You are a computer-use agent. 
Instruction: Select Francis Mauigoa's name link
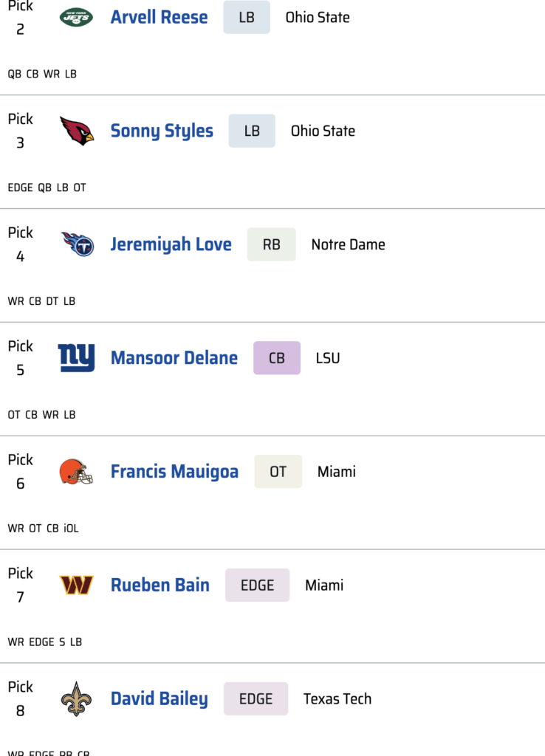[x=174, y=472]
